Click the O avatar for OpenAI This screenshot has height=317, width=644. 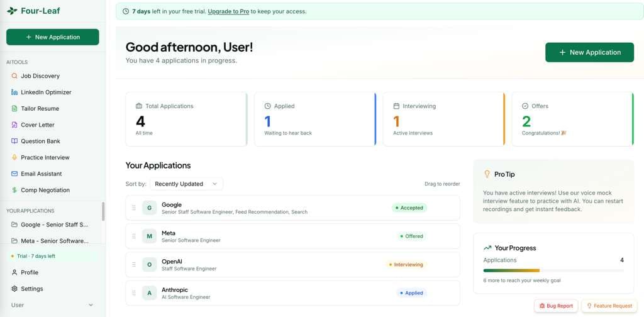(x=150, y=264)
